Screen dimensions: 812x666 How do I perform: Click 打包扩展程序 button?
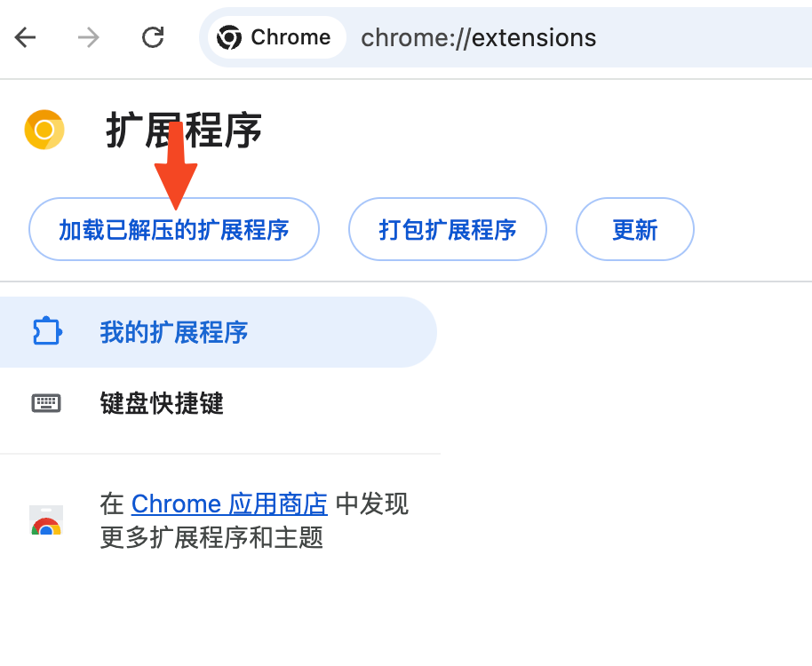coord(448,229)
